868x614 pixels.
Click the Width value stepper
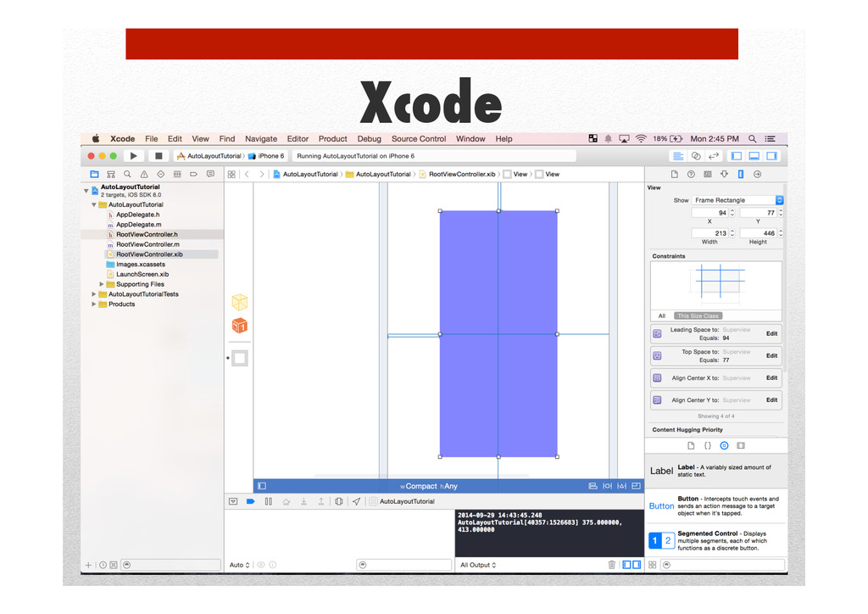click(x=732, y=233)
